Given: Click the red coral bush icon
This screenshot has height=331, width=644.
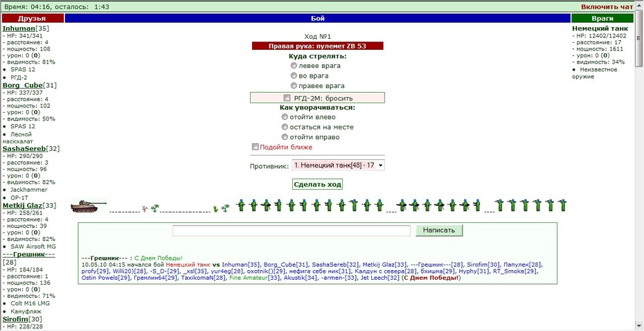Looking at the screenshot, I should pos(145,208).
